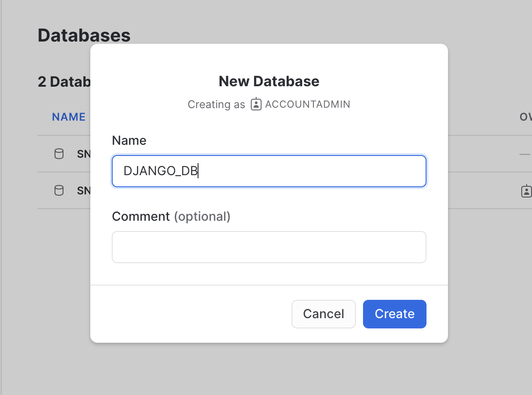Click the partially hidden owner column header

525,117
